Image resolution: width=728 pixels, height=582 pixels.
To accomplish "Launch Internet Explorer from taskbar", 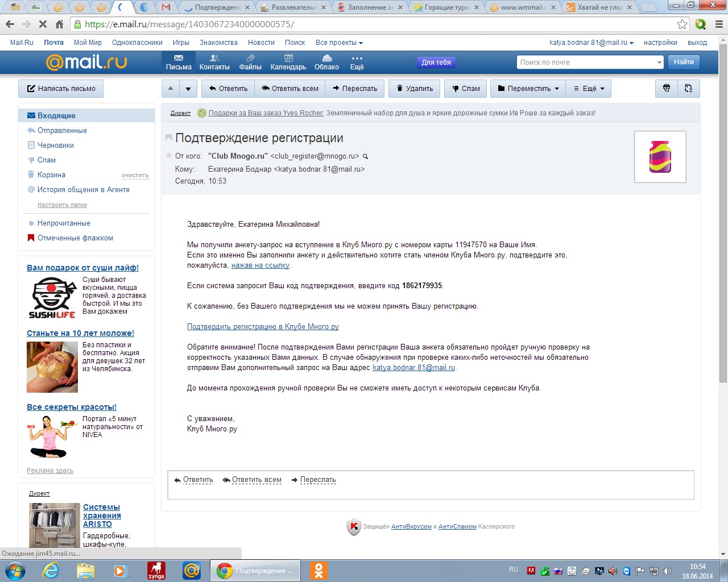I will 51,571.
